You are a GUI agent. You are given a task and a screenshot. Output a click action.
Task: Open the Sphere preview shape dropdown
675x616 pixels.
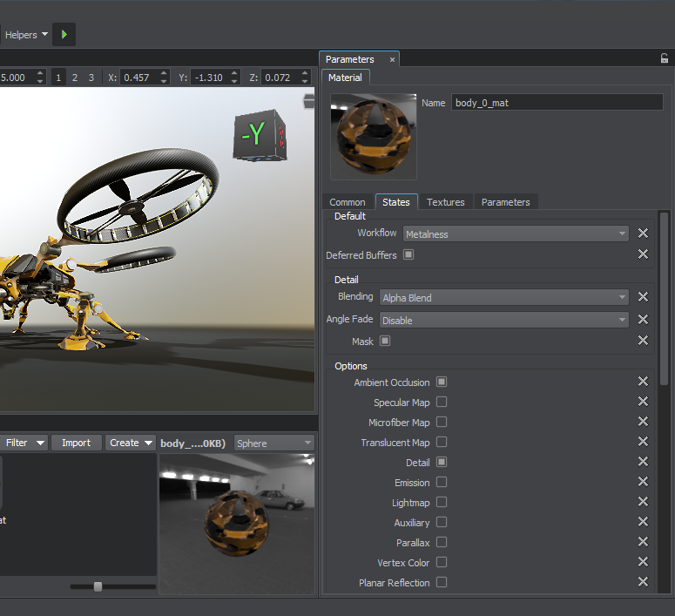273,443
